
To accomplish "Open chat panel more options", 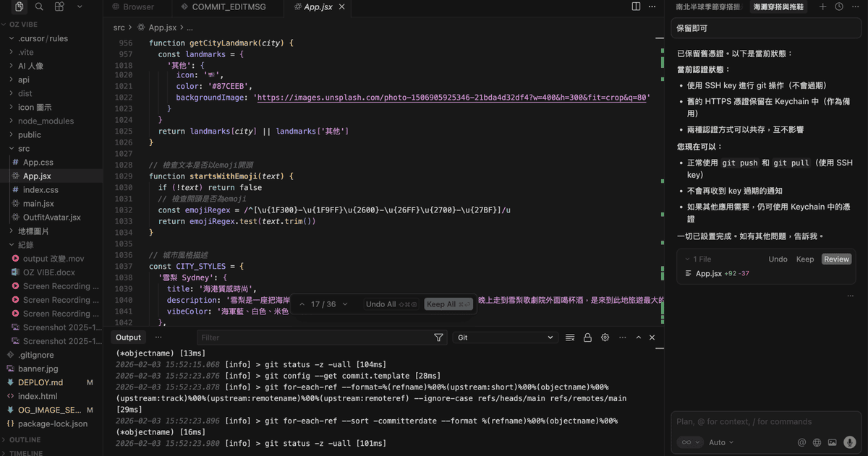I will [855, 7].
